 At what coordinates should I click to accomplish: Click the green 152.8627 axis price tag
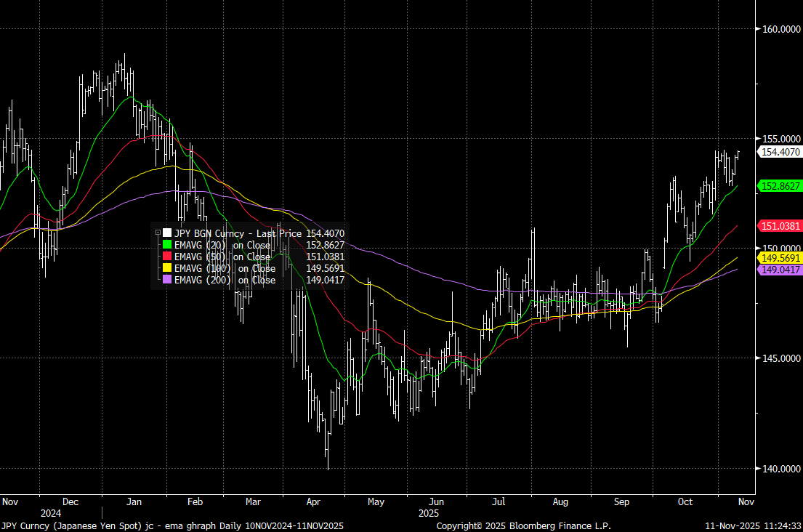click(780, 186)
